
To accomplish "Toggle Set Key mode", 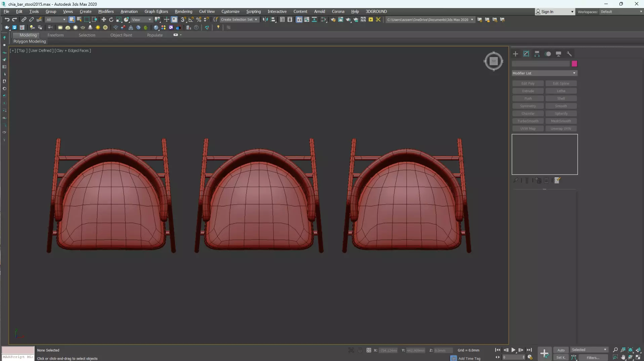I will [561, 358].
